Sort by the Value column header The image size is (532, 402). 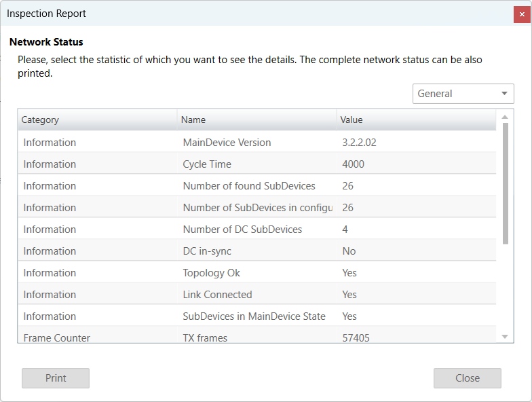[416, 120]
